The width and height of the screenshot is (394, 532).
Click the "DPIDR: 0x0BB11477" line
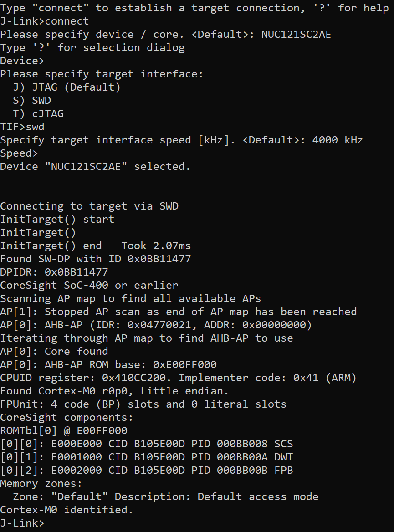pos(54,272)
